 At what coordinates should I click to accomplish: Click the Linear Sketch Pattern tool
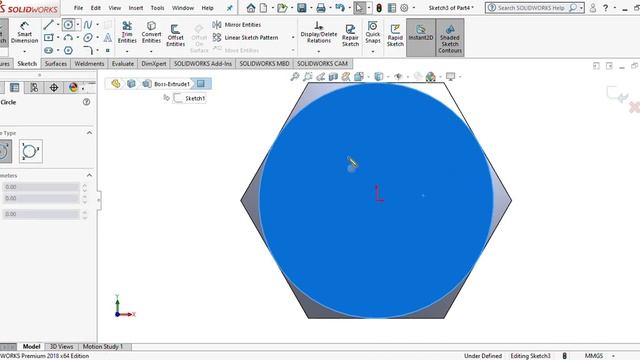pyautogui.click(x=246, y=38)
